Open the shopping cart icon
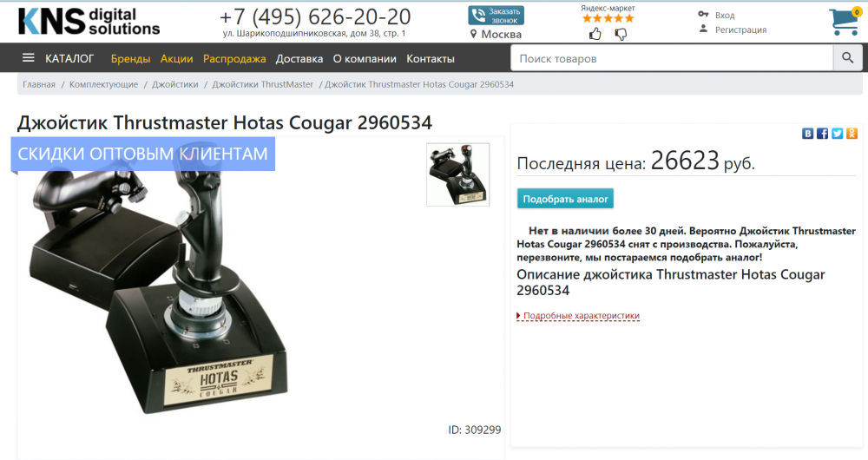Viewport: 868px width, 460px height. coord(845,23)
